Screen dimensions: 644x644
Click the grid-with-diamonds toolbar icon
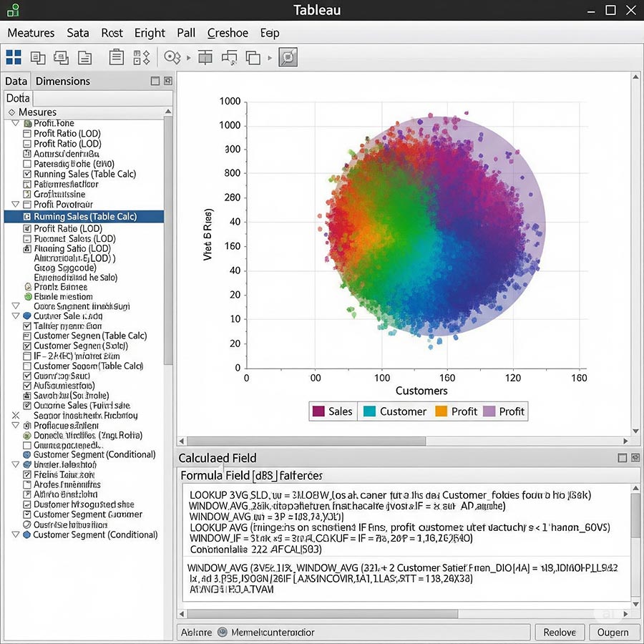(141, 57)
